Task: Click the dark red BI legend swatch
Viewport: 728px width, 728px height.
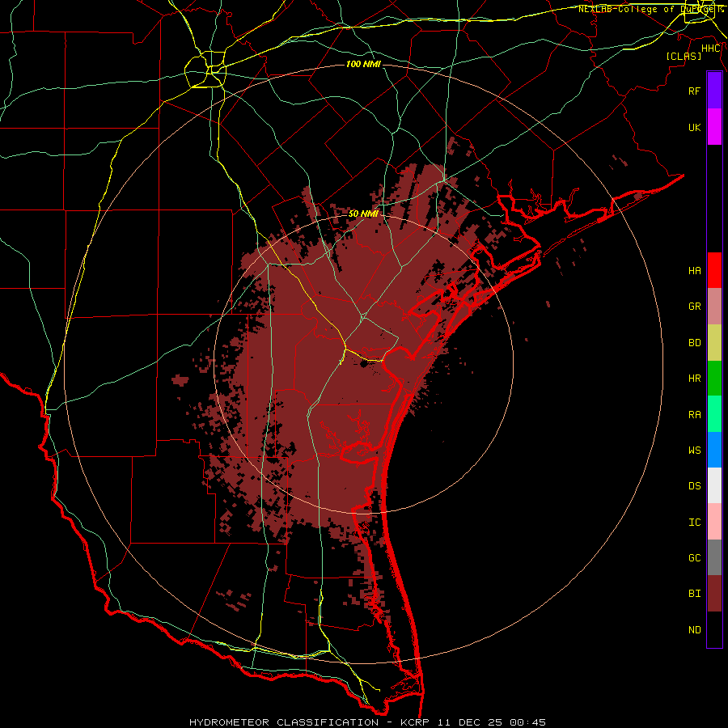Action: coord(714,594)
